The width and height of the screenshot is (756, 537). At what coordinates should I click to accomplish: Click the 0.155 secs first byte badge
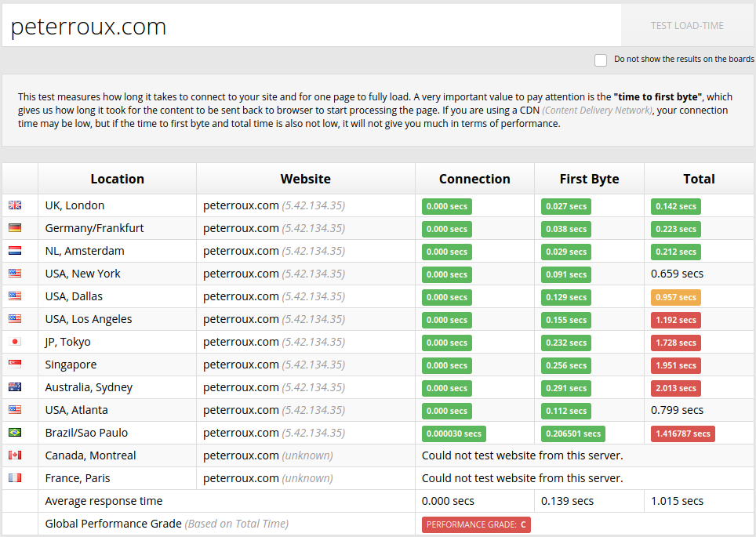566,320
